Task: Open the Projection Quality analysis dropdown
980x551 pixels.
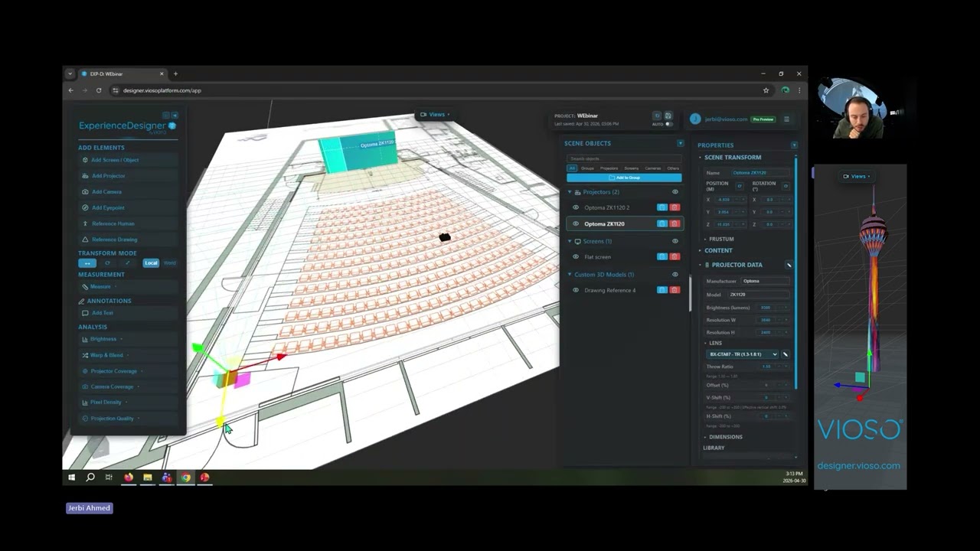Action: 127,419
